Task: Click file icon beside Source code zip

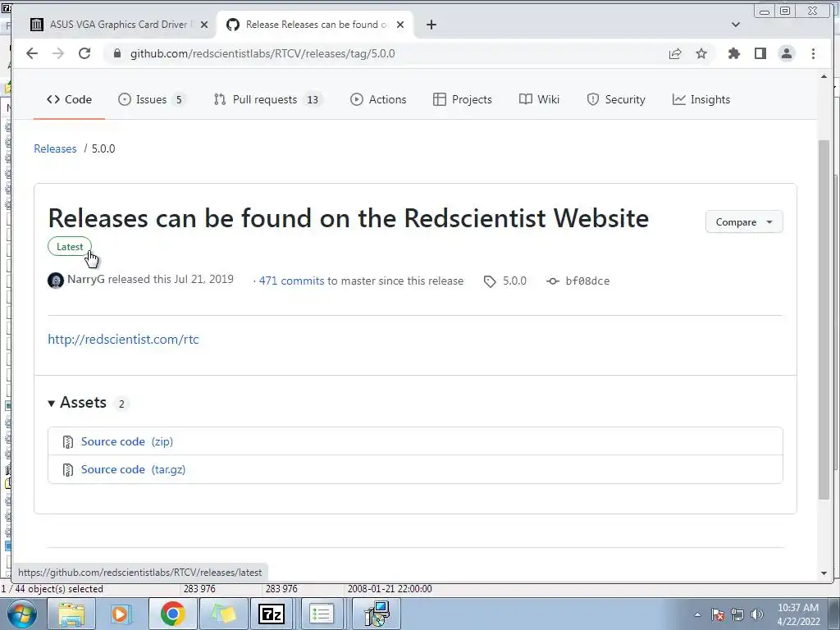Action: click(x=67, y=442)
